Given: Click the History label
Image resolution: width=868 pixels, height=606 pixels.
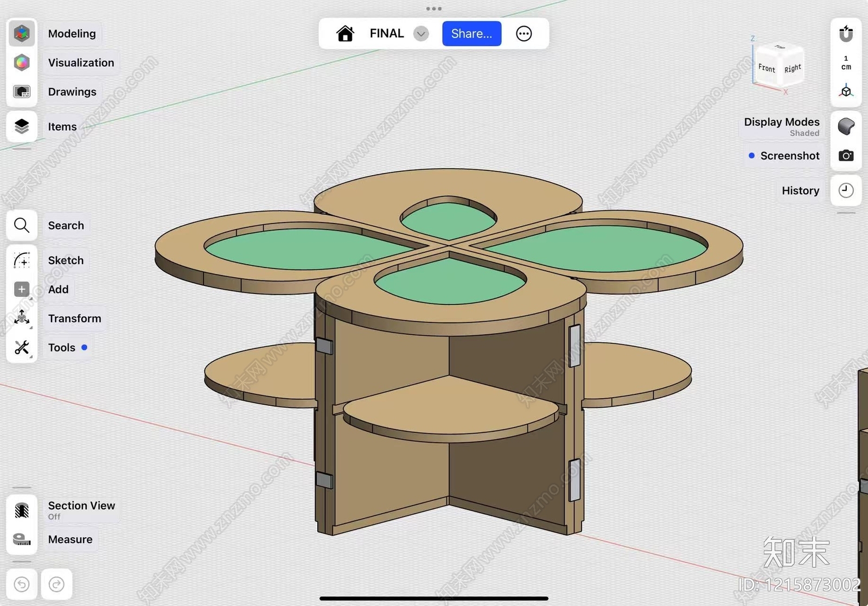Looking at the screenshot, I should pyautogui.click(x=800, y=190).
